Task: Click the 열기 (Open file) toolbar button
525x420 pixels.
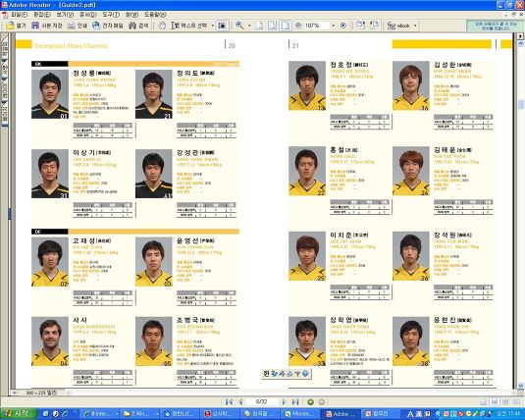Action: (16, 26)
